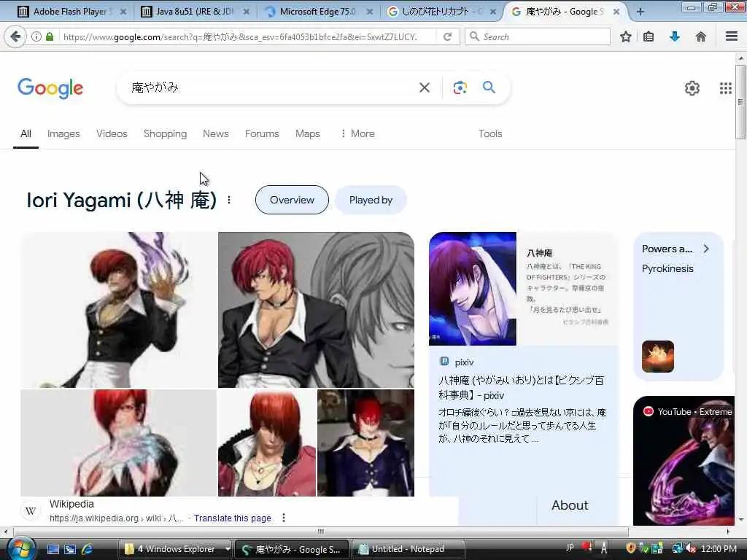Switch to Untitled - Notepad taskbar button
This screenshot has height=560, width=747.
pos(408,549)
